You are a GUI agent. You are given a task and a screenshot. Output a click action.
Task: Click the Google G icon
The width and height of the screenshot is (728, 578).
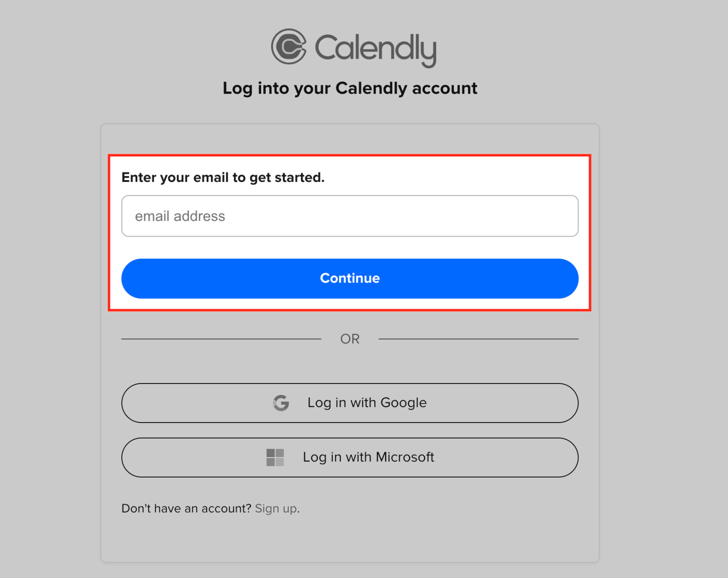[281, 403]
